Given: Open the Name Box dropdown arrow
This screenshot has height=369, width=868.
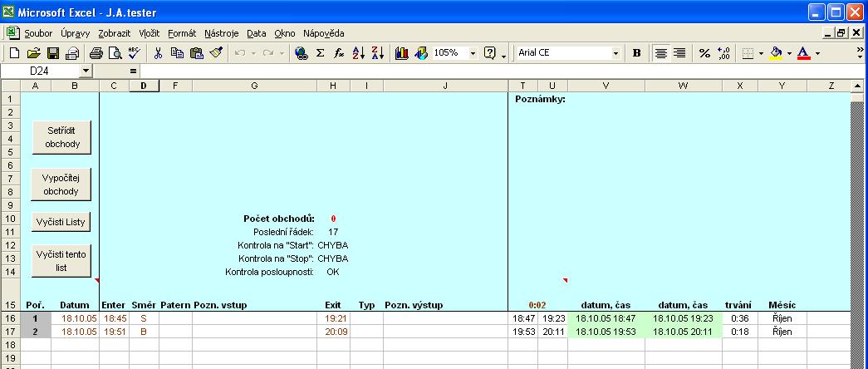Looking at the screenshot, I should 85,71.
